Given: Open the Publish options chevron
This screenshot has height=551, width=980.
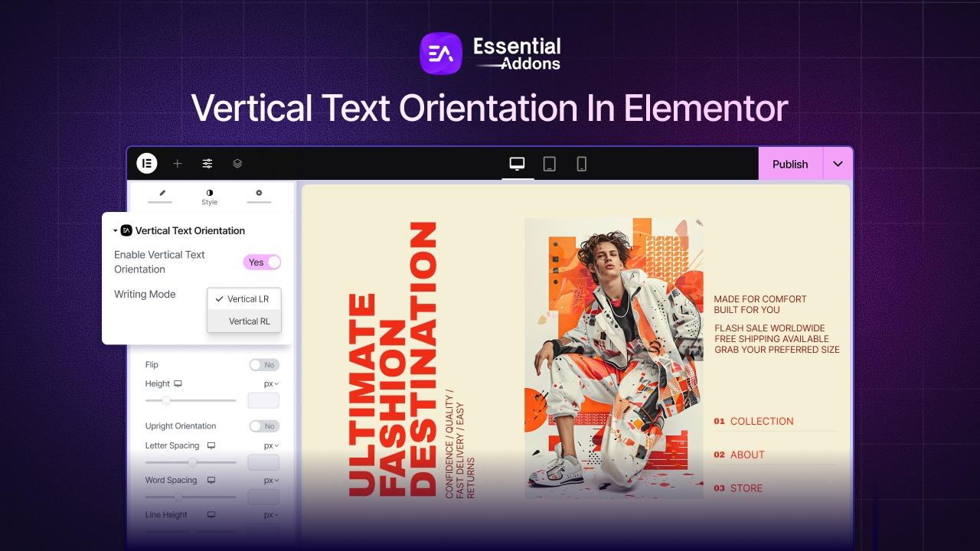Looking at the screenshot, I should tap(838, 163).
